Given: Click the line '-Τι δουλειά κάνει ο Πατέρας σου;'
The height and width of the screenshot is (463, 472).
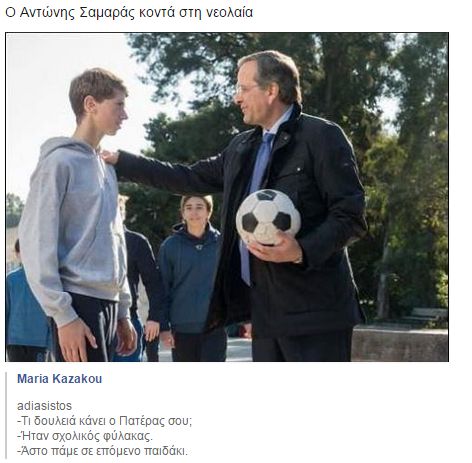Looking at the screenshot, I should pos(105,421).
